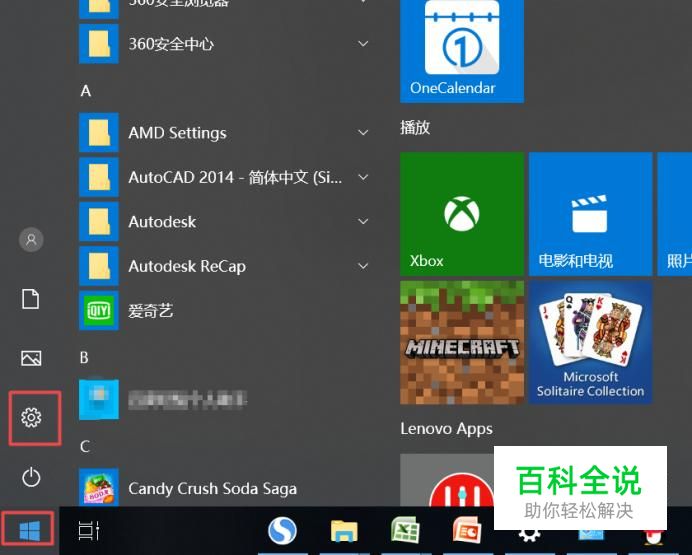692x555 pixels.
Task: Open the blurred app under B
Action: pos(163,399)
